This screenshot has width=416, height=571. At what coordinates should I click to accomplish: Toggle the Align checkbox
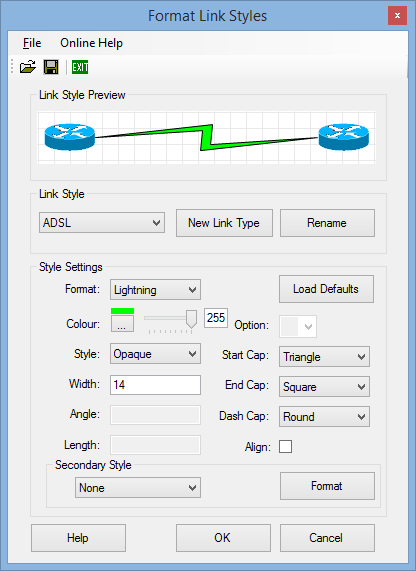coord(285,446)
